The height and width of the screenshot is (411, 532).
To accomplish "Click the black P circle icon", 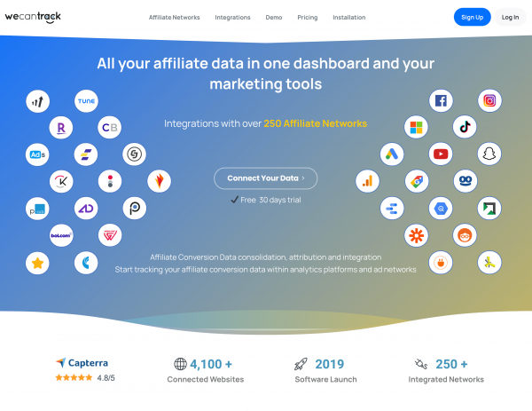I will 135,208.
